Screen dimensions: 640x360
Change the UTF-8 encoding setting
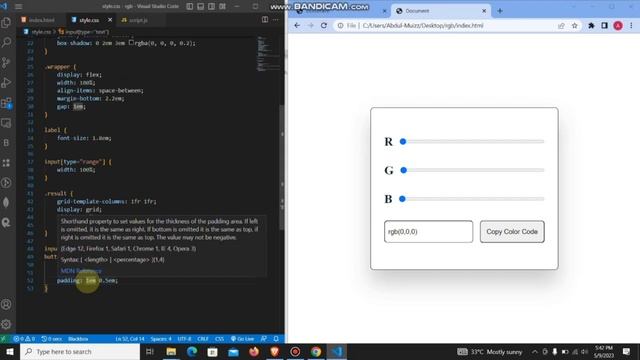pyautogui.click(x=184, y=339)
